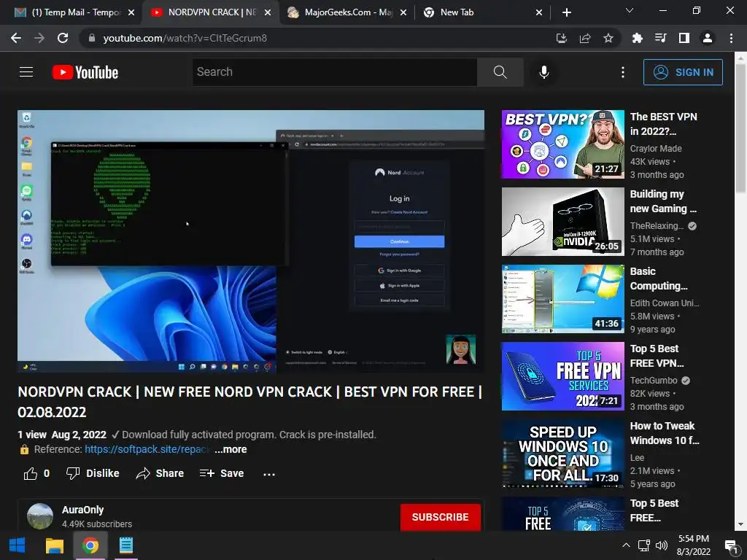This screenshot has width=747, height=560.
Task: Click the page vertical scrollbar
Action: [x=741, y=128]
